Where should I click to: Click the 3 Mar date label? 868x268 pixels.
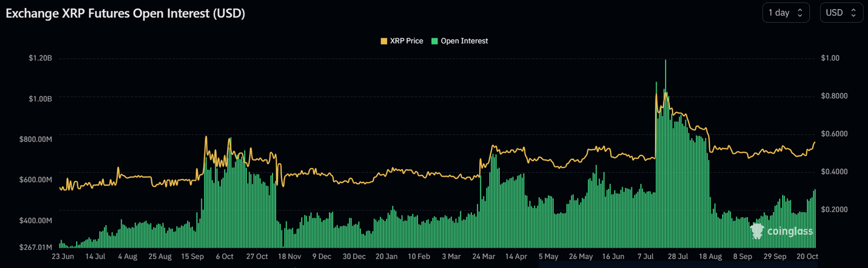(452, 257)
